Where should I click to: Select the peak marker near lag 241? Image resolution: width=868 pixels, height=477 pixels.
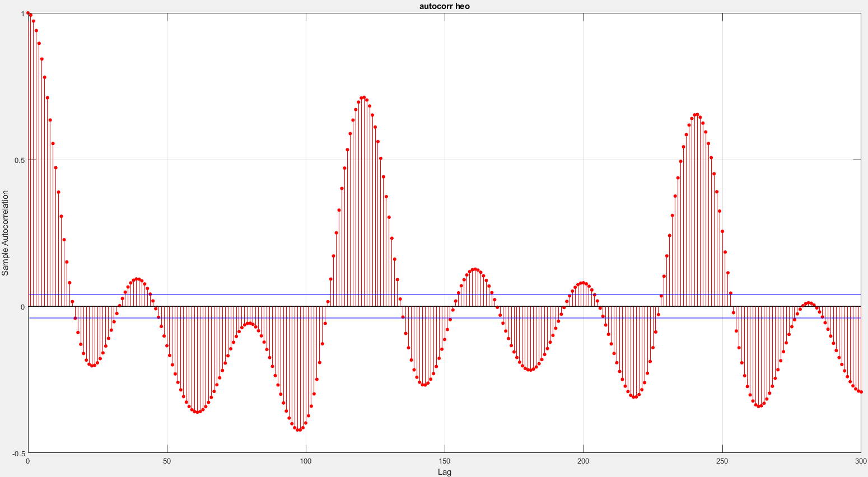click(697, 114)
